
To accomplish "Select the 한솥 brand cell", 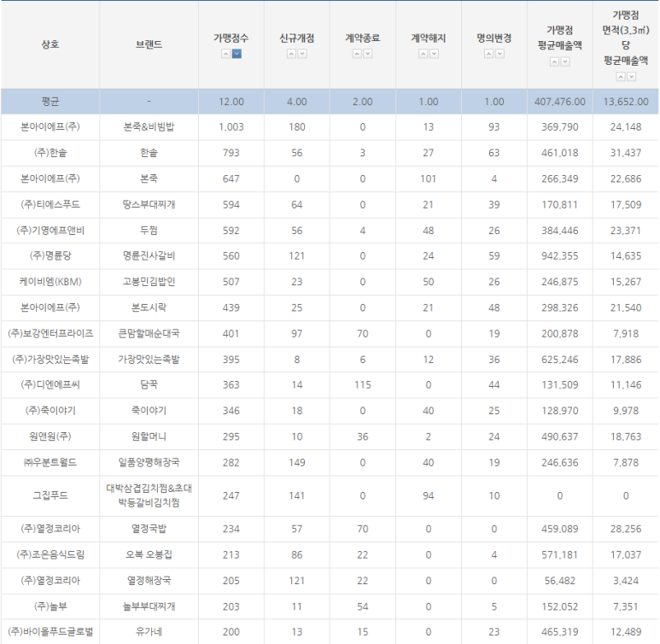I will (149, 153).
